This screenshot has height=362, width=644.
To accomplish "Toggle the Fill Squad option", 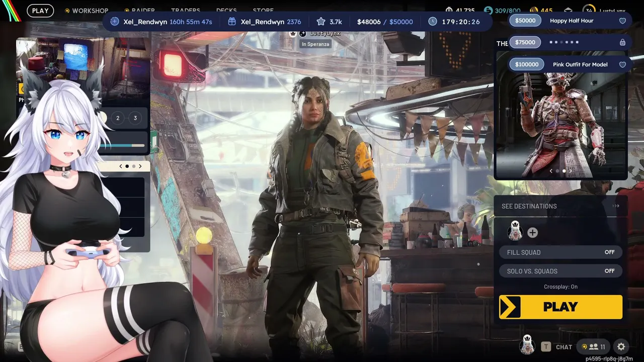I will point(560,252).
